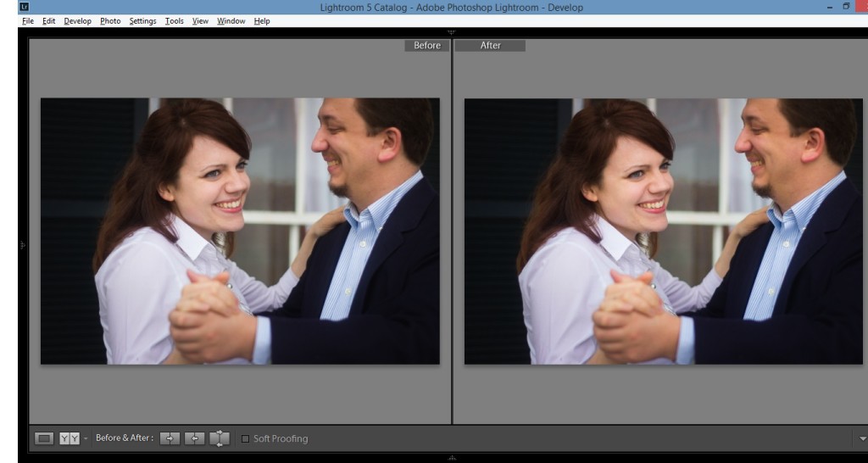Open the Photo menu

(110, 20)
